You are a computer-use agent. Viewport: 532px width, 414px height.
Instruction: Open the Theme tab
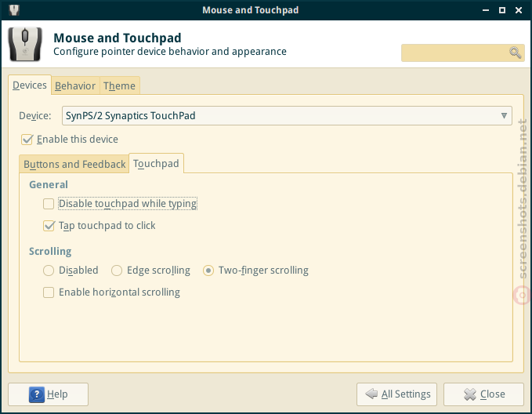119,86
